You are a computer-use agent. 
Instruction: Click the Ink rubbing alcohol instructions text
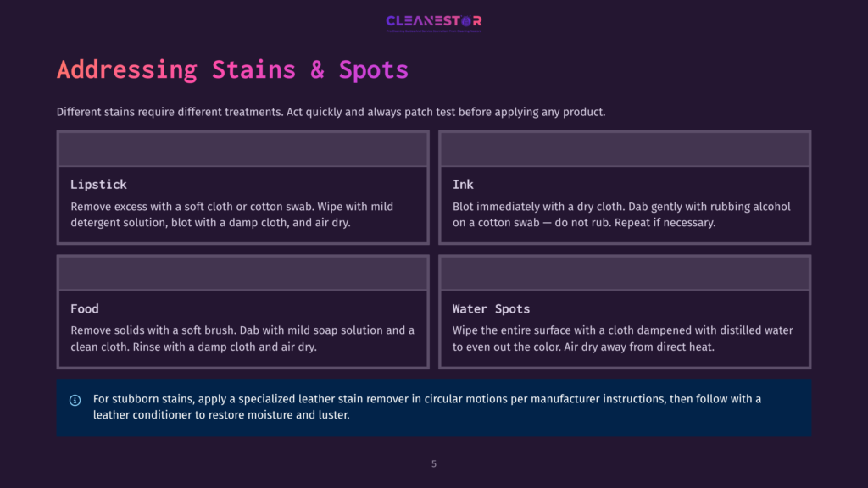[x=621, y=214]
